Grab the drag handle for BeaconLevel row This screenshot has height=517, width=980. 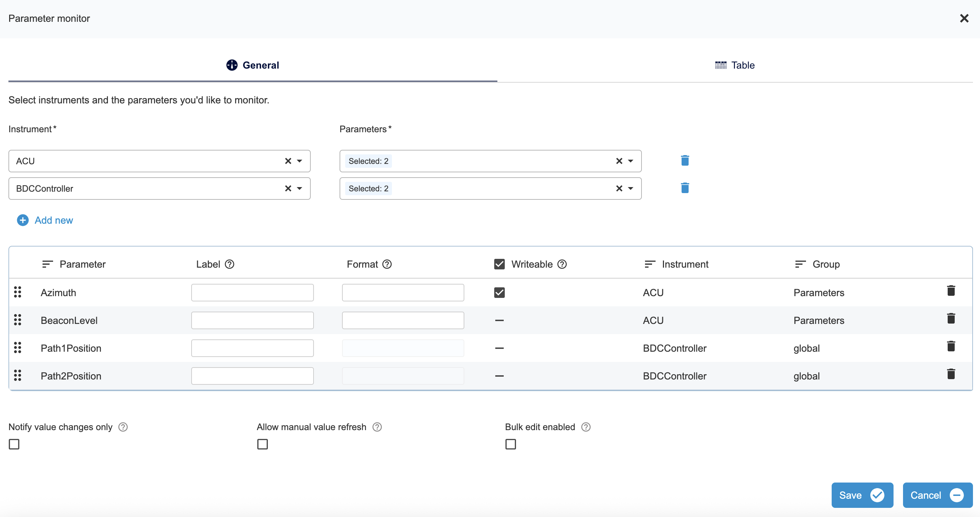tap(18, 320)
